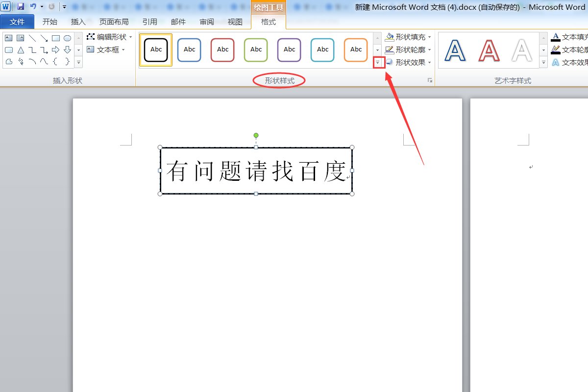
Task: Open the 文件 (File) tab
Action: click(x=17, y=22)
